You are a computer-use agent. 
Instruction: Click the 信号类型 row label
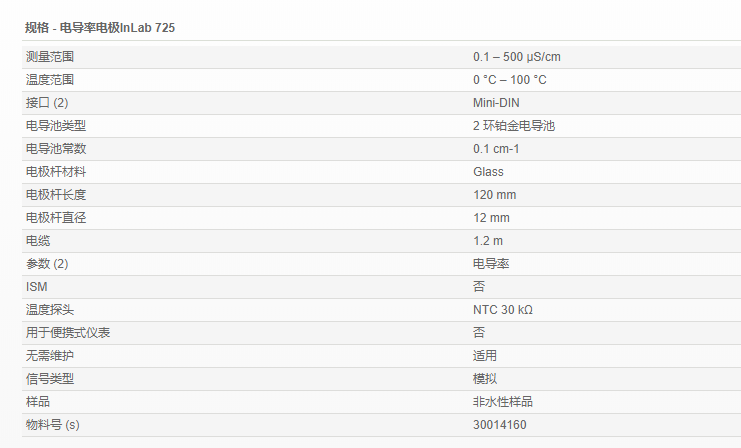click(50, 379)
